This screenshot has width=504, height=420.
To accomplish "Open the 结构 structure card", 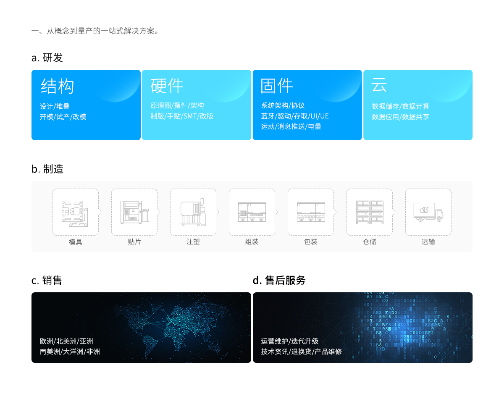I will 86,105.
